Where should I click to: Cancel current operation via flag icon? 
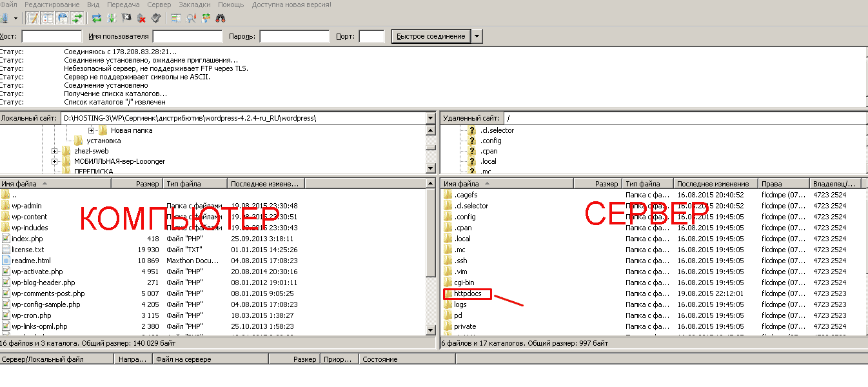(x=126, y=18)
